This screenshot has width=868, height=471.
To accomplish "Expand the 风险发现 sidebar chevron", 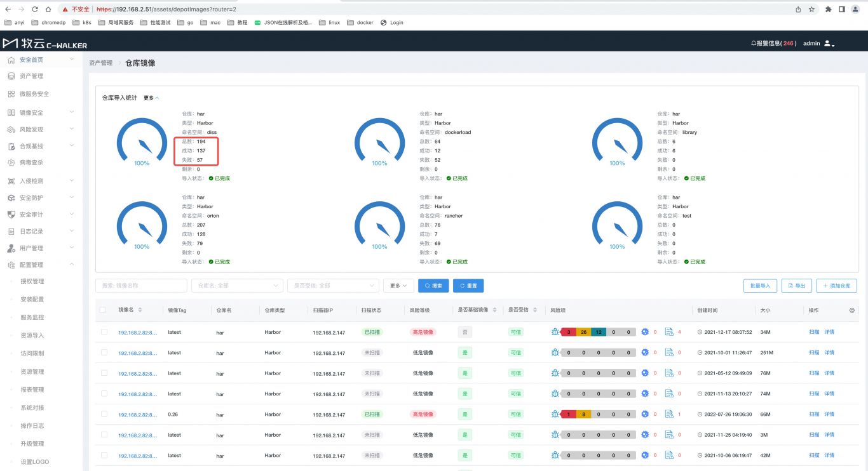I will [x=72, y=129].
